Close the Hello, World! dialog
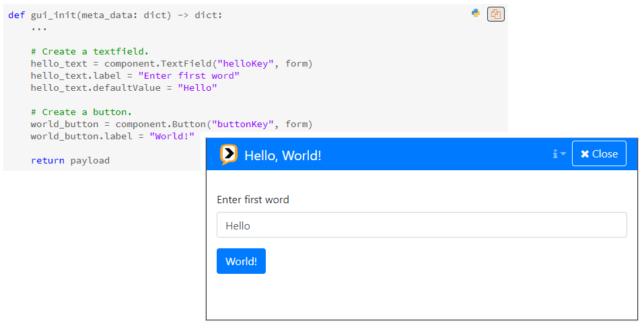 point(599,153)
